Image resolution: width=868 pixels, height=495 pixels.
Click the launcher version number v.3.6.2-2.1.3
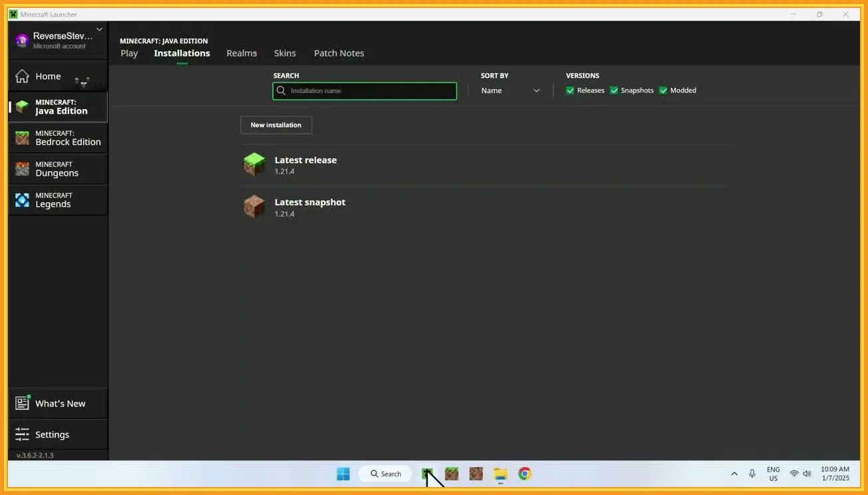pyautogui.click(x=35, y=455)
